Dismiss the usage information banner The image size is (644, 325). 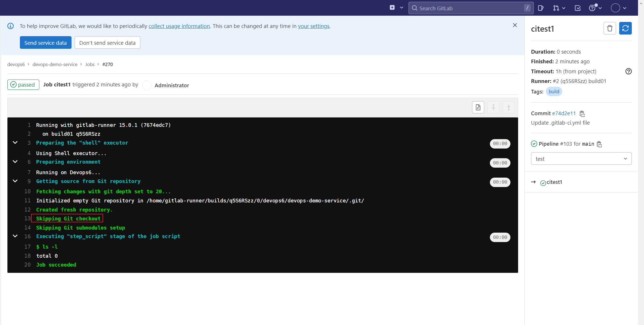[x=515, y=25]
